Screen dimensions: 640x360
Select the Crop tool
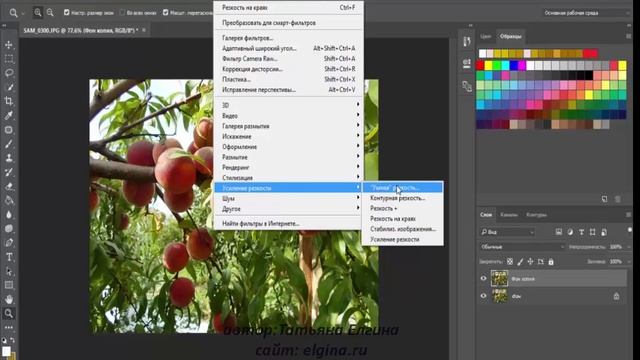(9, 101)
